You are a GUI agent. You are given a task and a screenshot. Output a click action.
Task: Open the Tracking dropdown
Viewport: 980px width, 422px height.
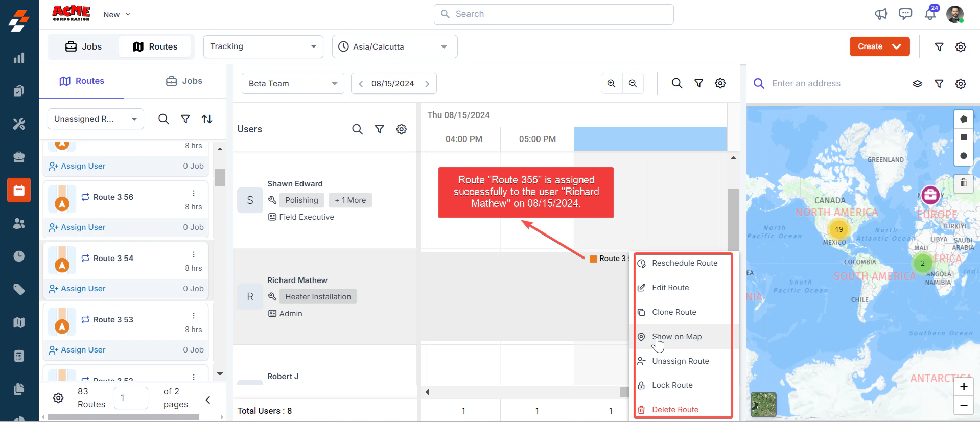click(x=263, y=46)
